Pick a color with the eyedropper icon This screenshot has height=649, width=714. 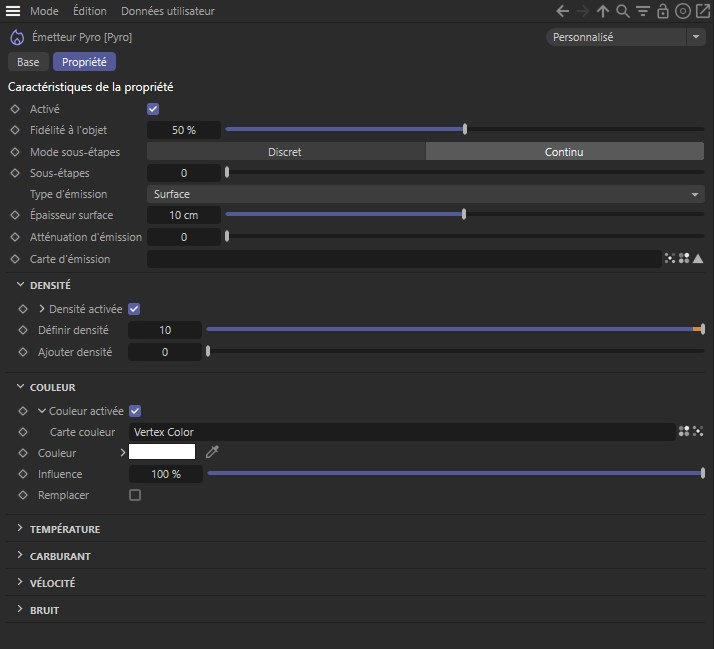tap(212, 453)
